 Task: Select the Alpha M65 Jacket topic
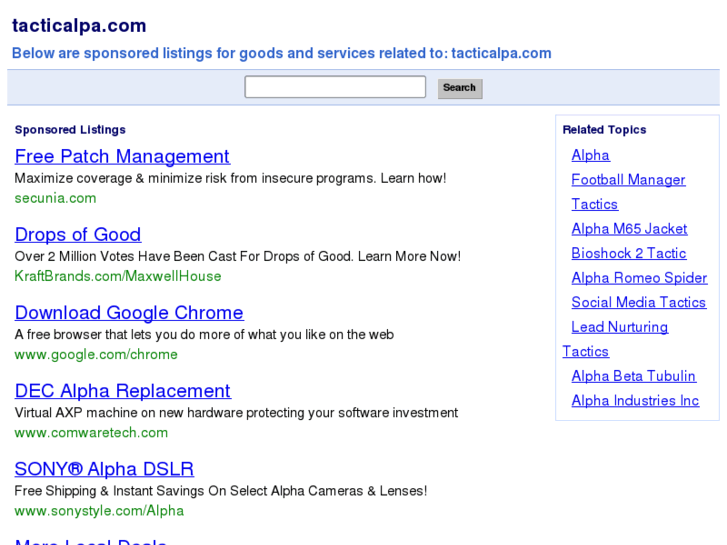(629, 229)
